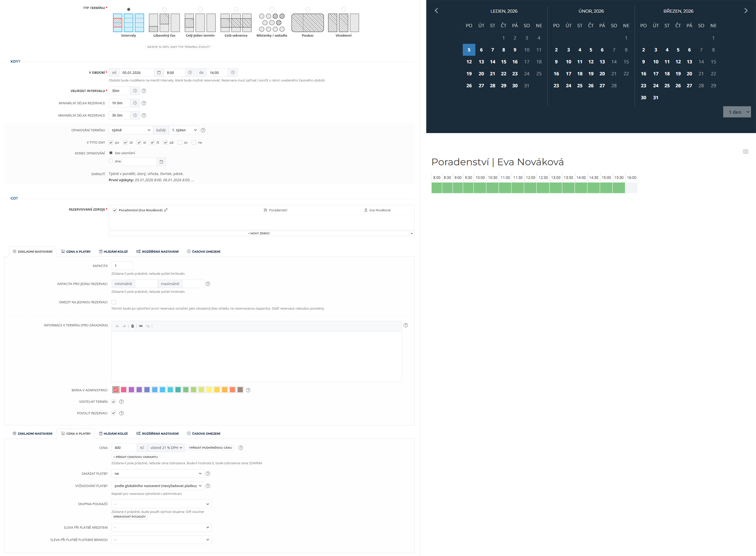Open the '1 den' view dropdown
Image resolution: width=756 pixels, height=556 pixels.
point(736,112)
